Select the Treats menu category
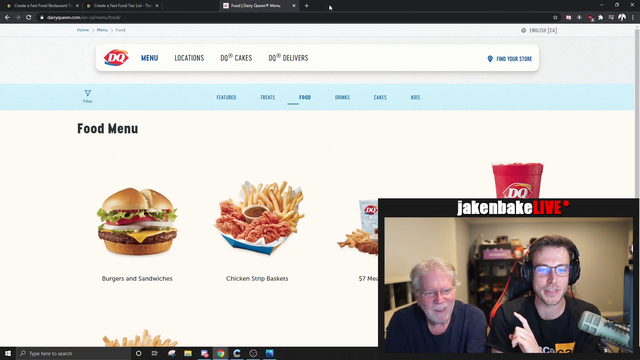 click(x=268, y=98)
